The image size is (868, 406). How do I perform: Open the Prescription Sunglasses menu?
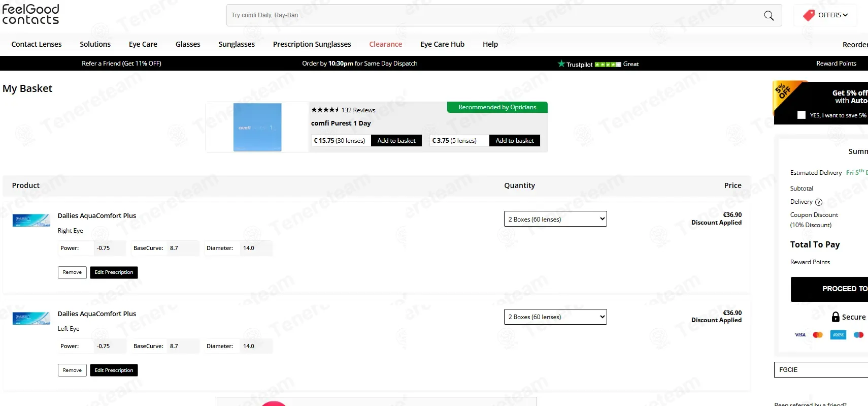pos(312,44)
